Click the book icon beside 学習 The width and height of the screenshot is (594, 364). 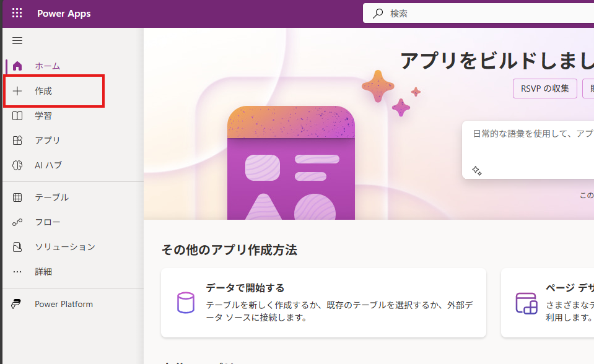click(17, 116)
